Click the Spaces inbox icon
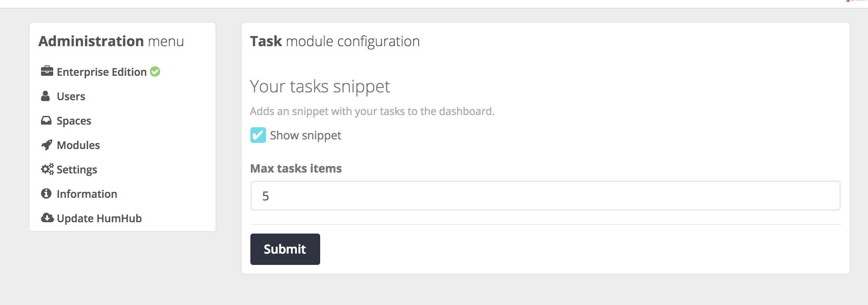The height and width of the screenshot is (305, 868). [46, 120]
